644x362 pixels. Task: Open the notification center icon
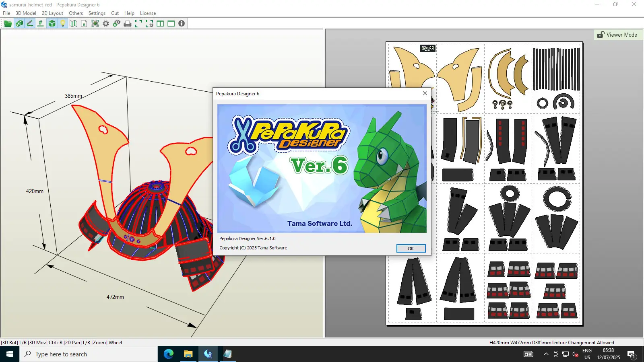pyautogui.click(x=631, y=354)
